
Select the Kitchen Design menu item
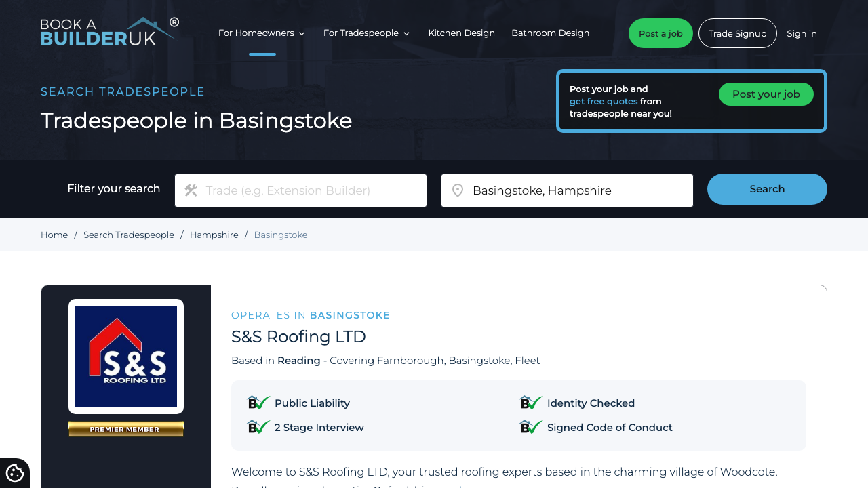tap(461, 33)
